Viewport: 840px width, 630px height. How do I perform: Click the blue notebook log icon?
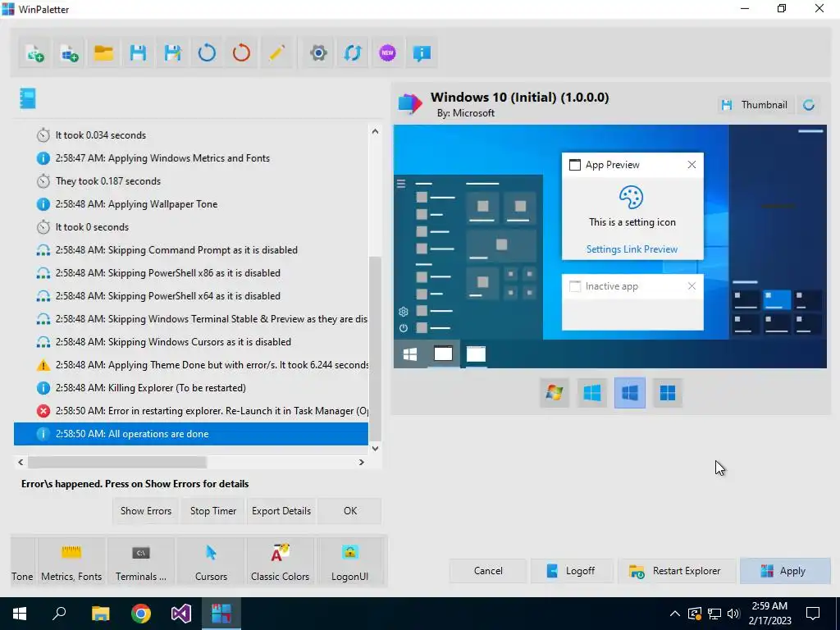click(28, 98)
